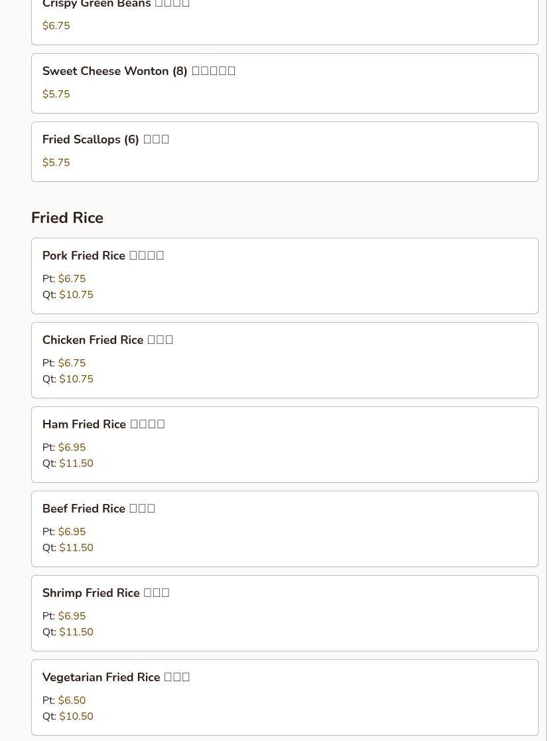
Task: Select Pork Fried Rice quart price $10.75
Action: (x=76, y=294)
